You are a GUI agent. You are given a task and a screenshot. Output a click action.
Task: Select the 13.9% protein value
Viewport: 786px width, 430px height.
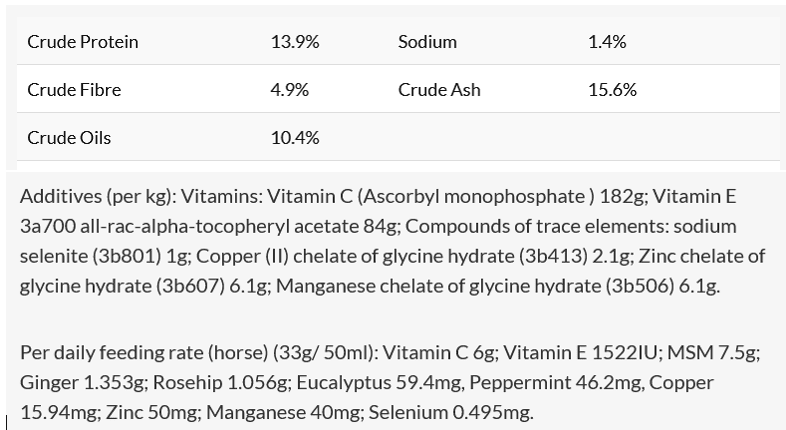(294, 42)
